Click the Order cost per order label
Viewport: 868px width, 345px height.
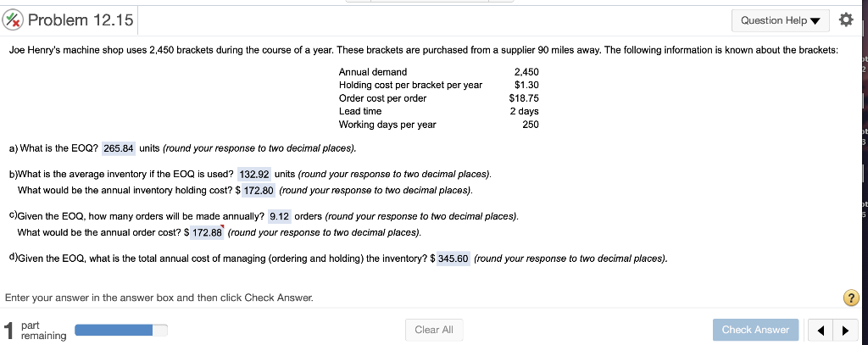point(382,98)
